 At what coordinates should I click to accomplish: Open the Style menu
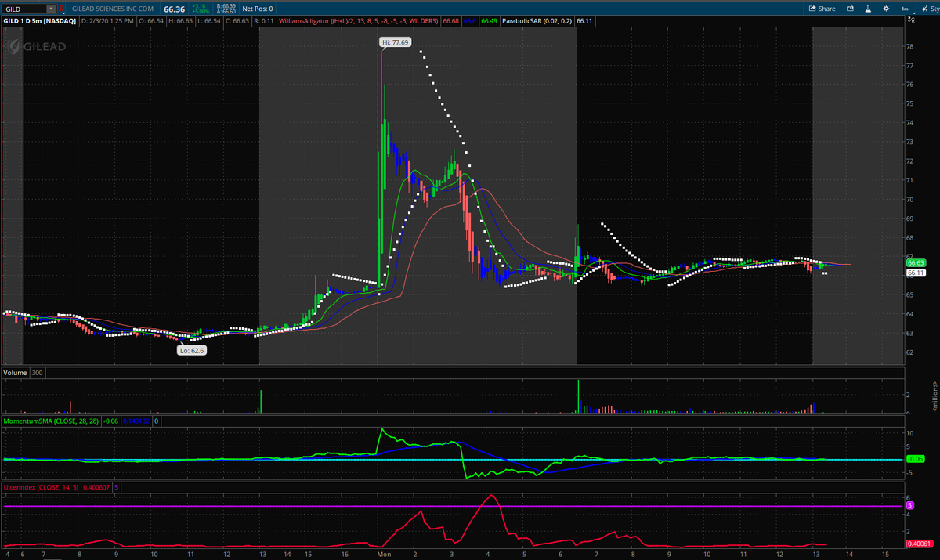pos(929,9)
